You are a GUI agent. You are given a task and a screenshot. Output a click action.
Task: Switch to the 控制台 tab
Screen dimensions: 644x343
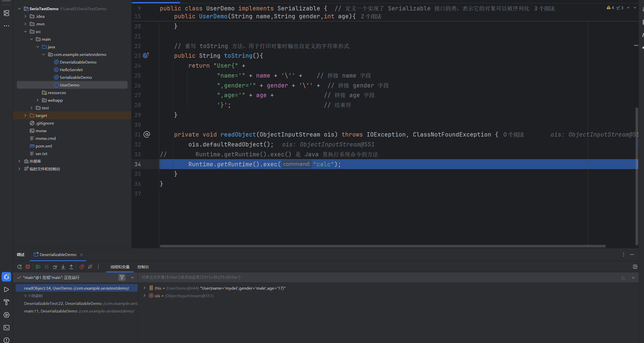(143, 267)
